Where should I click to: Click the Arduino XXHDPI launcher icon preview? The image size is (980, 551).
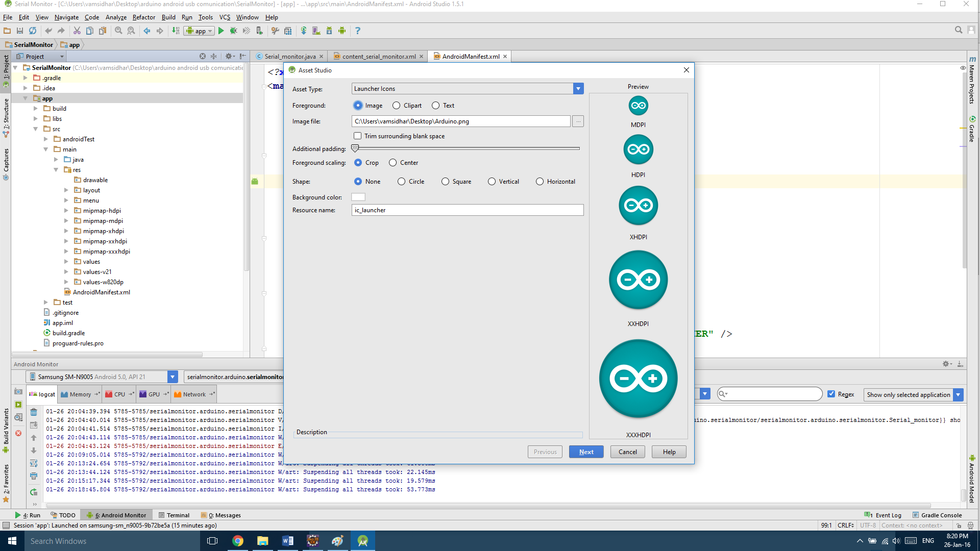(638, 280)
